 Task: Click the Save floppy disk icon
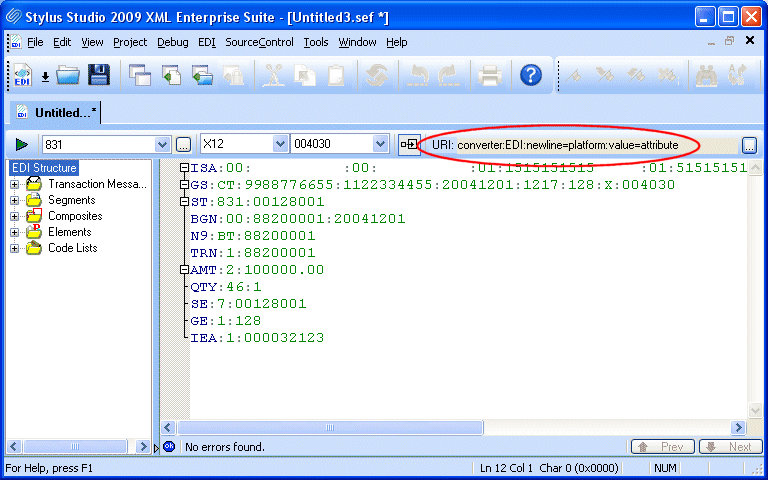(99, 75)
